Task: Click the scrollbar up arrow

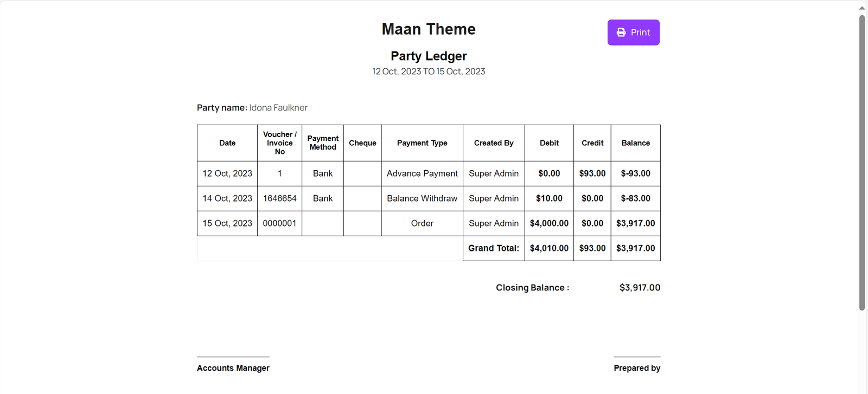Action: [862, 8]
